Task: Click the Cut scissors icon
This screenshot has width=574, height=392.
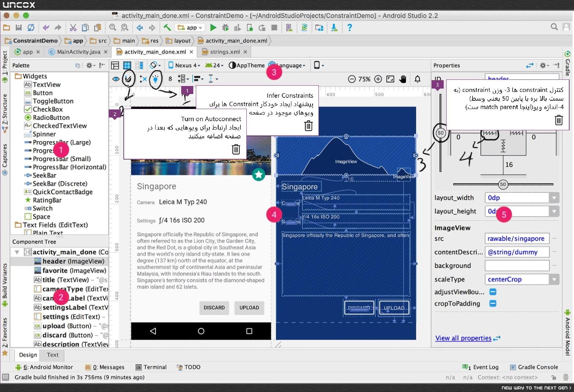Action: [73, 27]
